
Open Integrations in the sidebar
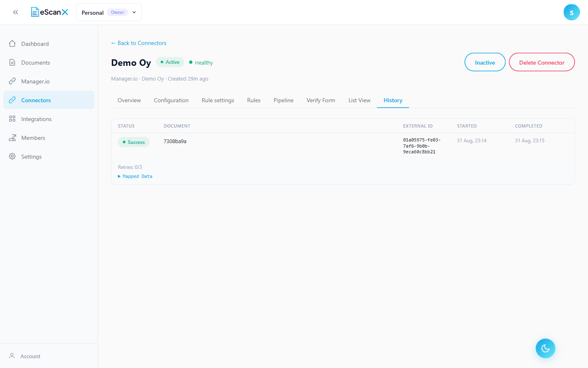click(49, 119)
